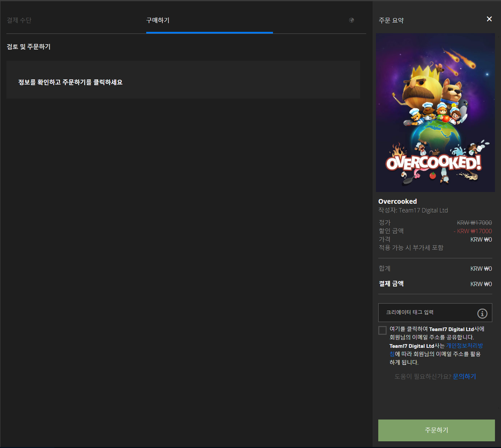501x448 pixels.
Task: Click the 적용 가능 시 부가세 포함 note
Action: pyautogui.click(x=411, y=248)
